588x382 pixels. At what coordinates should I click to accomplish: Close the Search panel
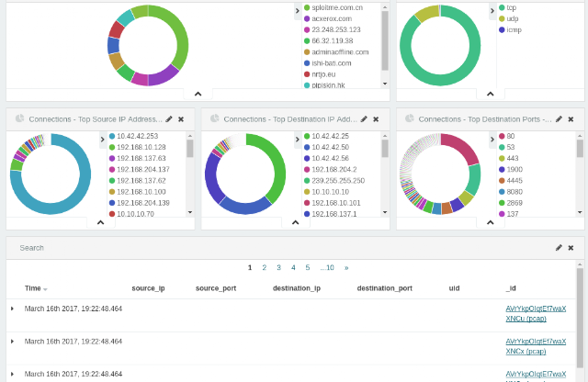571,248
